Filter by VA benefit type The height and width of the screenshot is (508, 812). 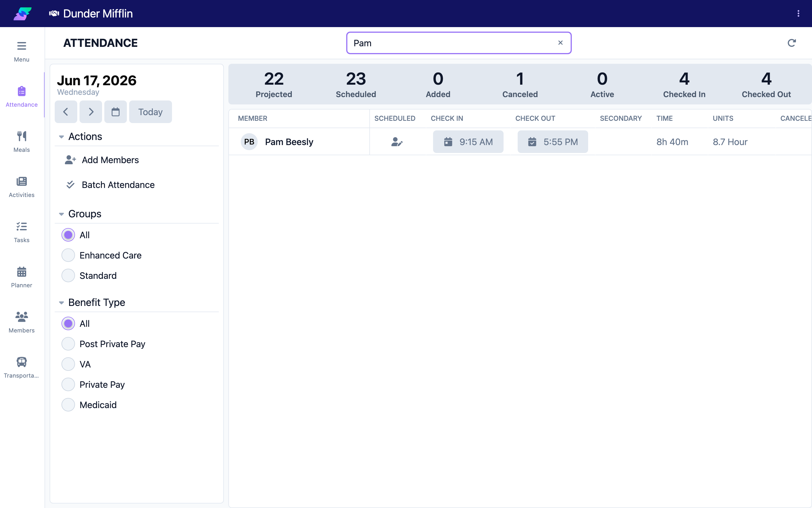(68, 364)
